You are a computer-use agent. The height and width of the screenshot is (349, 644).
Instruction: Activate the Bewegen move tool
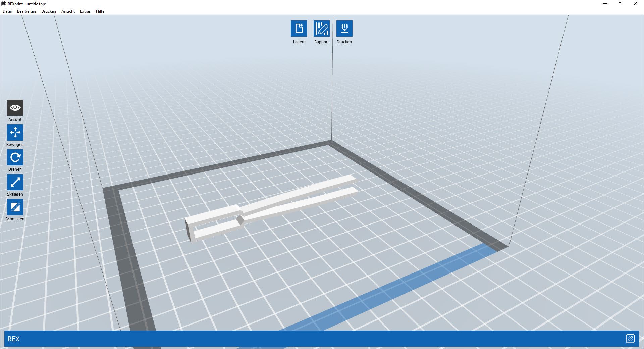click(15, 133)
